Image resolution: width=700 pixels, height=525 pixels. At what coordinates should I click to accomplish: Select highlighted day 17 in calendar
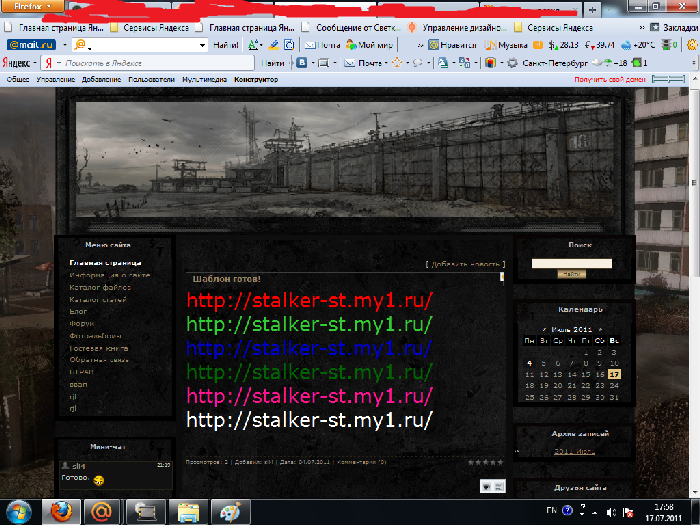click(x=615, y=374)
